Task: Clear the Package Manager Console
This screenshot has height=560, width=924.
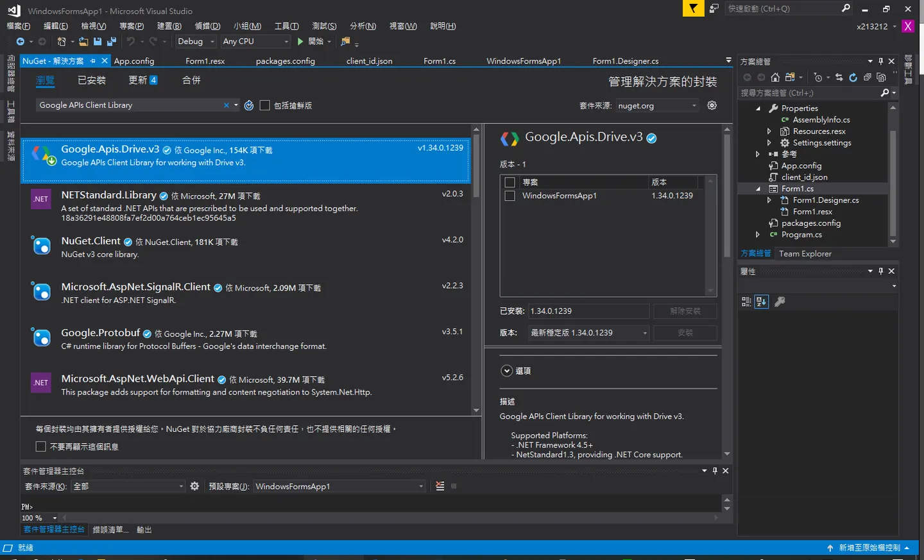Action: point(440,486)
